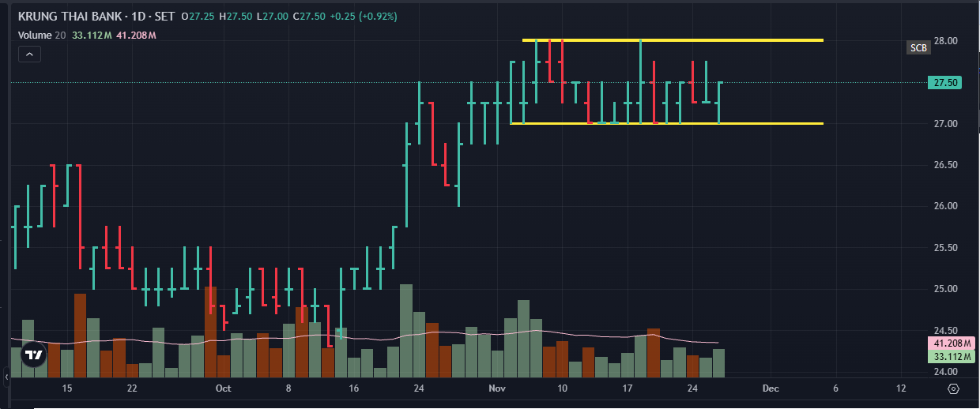Click the green 33.112M volume label
The image size is (980, 409).
pos(951,357)
